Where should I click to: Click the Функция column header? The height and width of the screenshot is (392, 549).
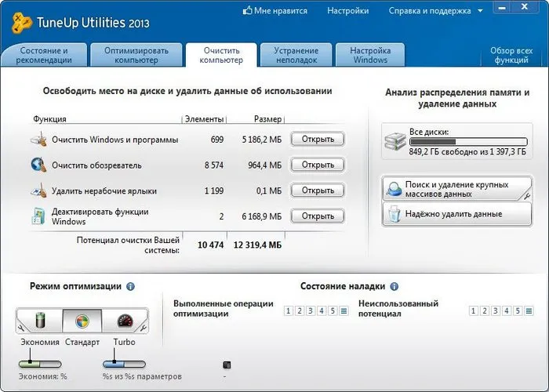[x=49, y=119]
